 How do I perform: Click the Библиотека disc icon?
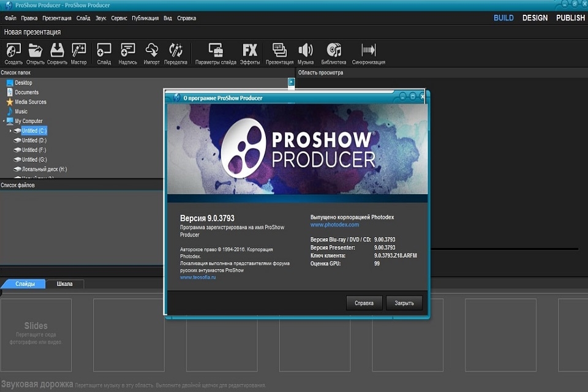click(x=334, y=49)
